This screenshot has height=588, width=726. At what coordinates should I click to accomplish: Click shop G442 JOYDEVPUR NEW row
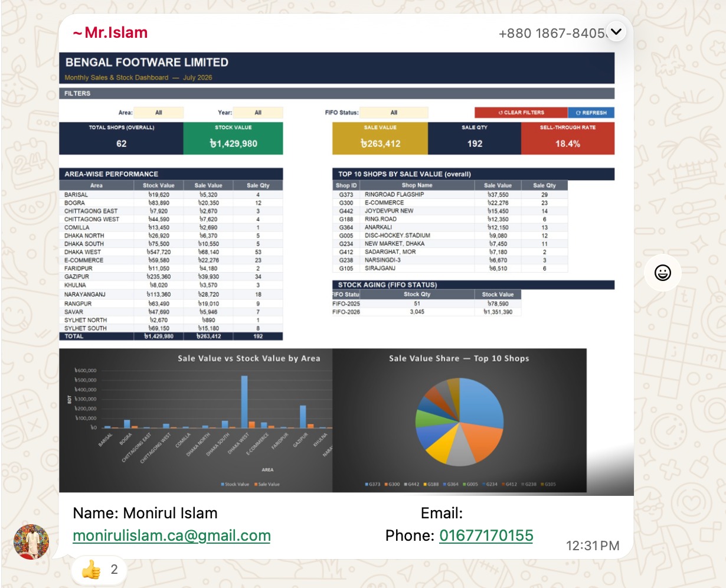point(450,211)
